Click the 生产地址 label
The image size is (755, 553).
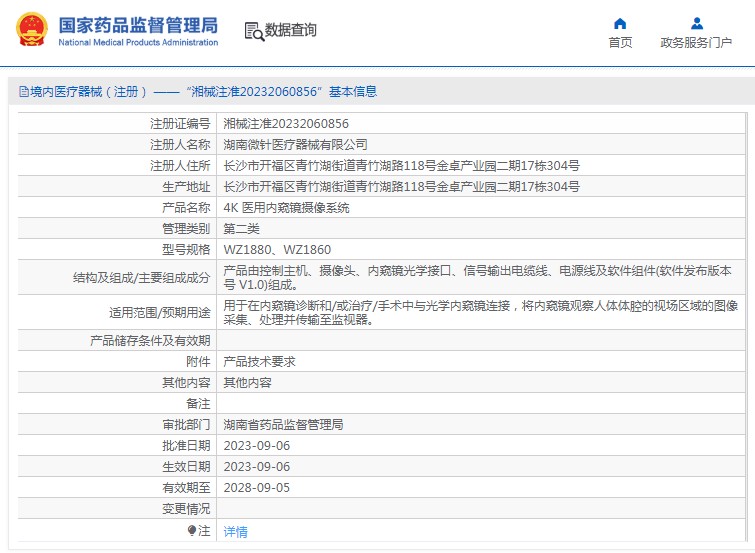(186, 186)
